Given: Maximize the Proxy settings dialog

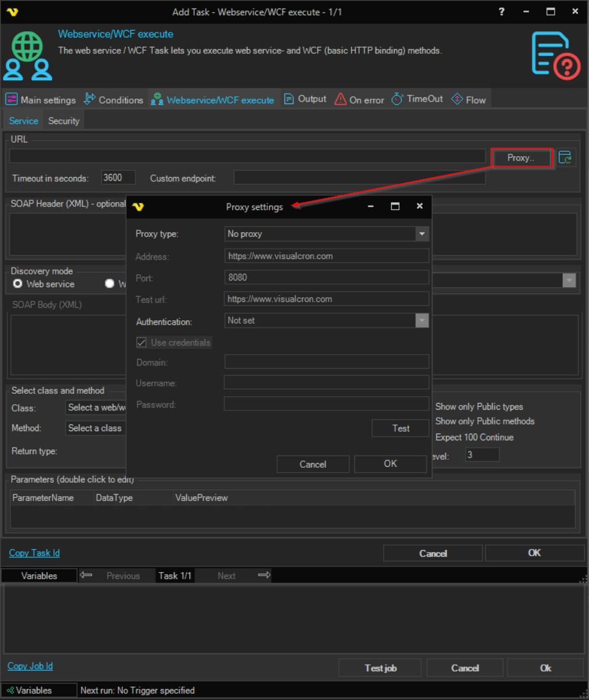Looking at the screenshot, I should tap(395, 206).
